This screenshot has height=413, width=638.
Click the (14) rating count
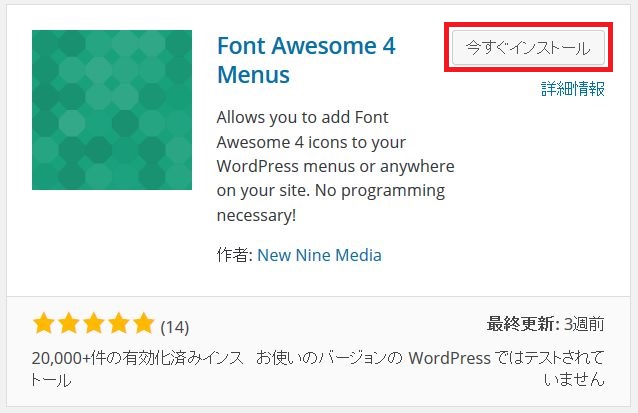[x=175, y=327]
